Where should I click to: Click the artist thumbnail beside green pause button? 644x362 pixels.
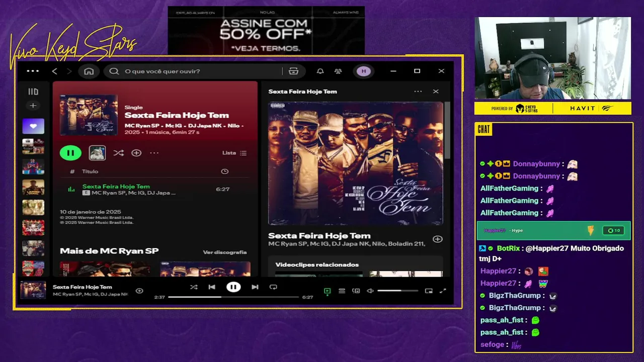[x=97, y=153]
